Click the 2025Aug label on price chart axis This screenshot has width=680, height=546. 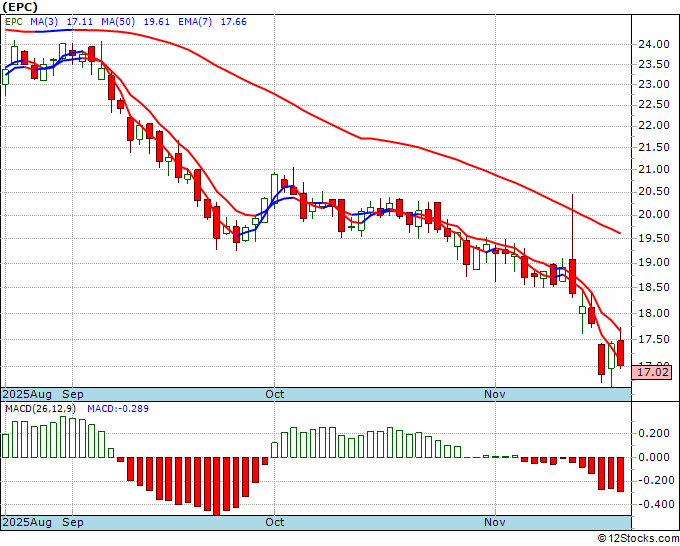coord(27,394)
